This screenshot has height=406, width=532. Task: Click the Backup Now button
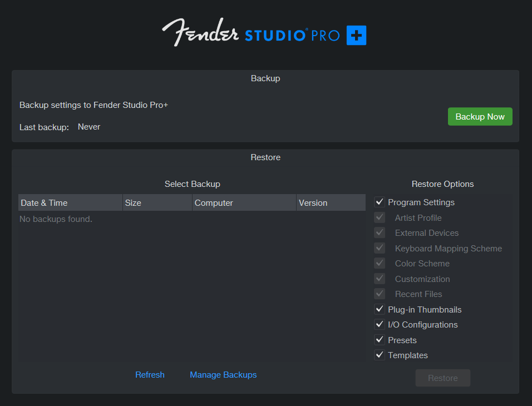click(x=480, y=117)
